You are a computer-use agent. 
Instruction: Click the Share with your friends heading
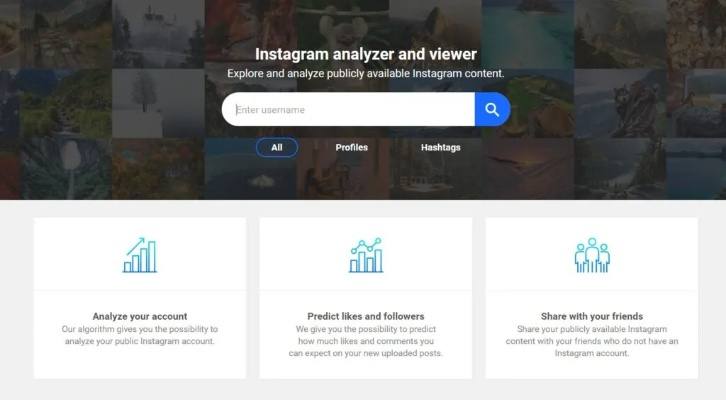pyautogui.click(x=592, y=316)
